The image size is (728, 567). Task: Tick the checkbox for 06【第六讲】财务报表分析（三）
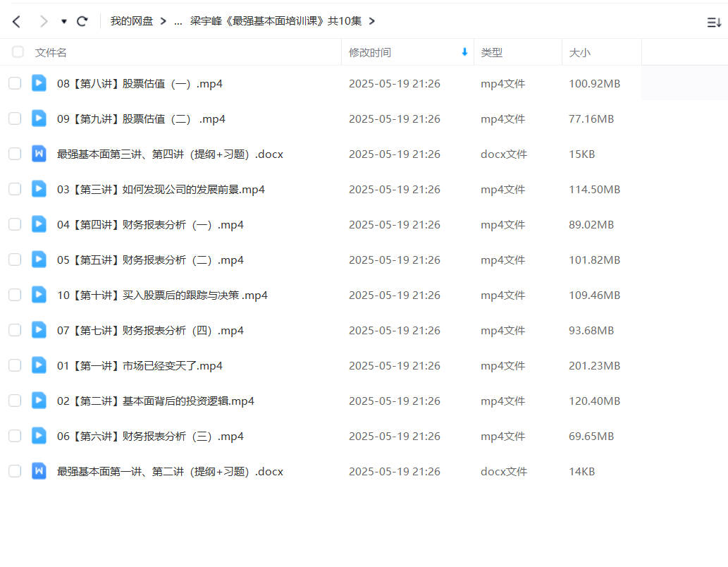15,436
